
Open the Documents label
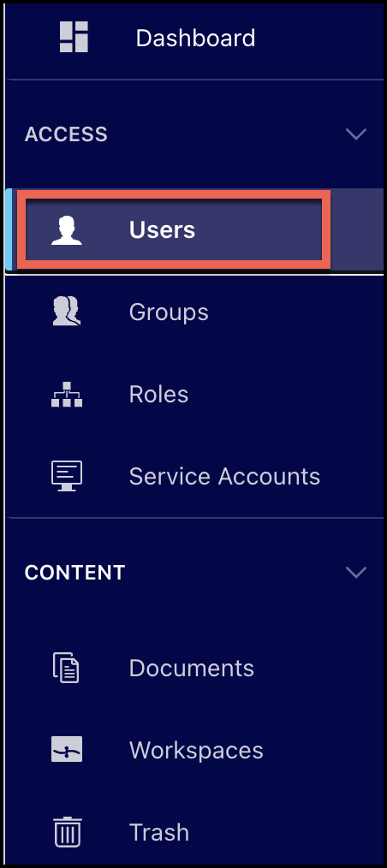pyautogui.click(x=192, y=669)
